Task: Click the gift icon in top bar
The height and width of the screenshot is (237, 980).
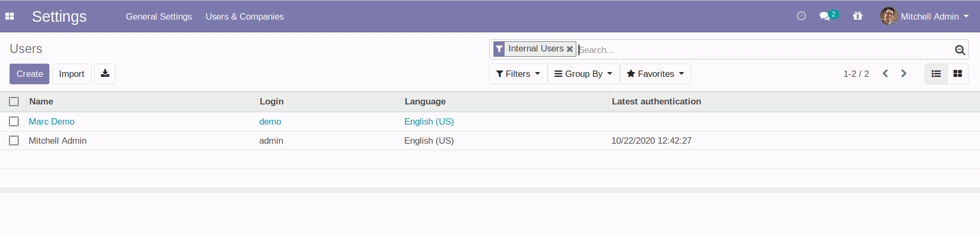Action: (858, 16)
